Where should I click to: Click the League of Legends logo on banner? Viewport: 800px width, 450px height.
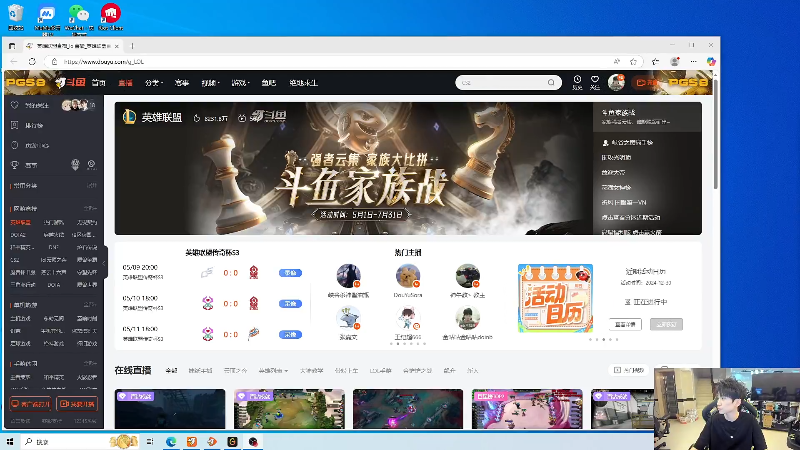pyautogui.click(x=129, y=117)
